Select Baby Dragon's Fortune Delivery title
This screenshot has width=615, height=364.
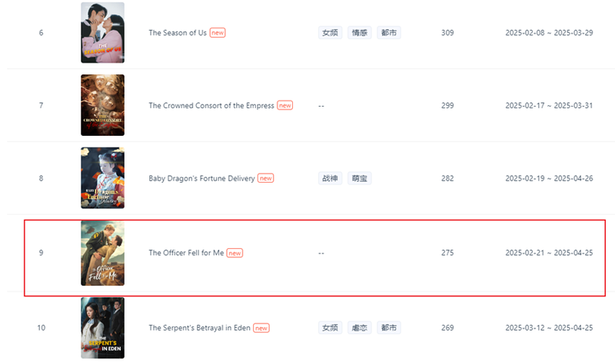click(x=201, y=178)
